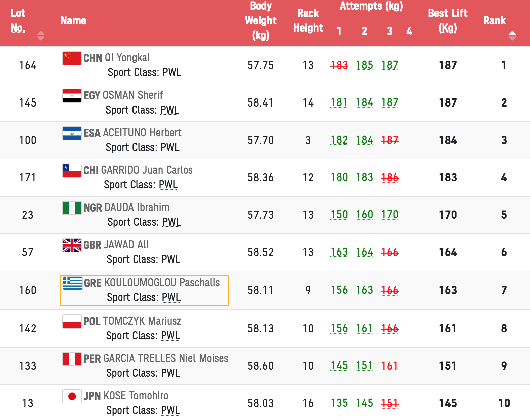This screenshot has width=530, height=420.
Task: Sort table by Lot No. arrows
Action: click(x=41, y=35)
